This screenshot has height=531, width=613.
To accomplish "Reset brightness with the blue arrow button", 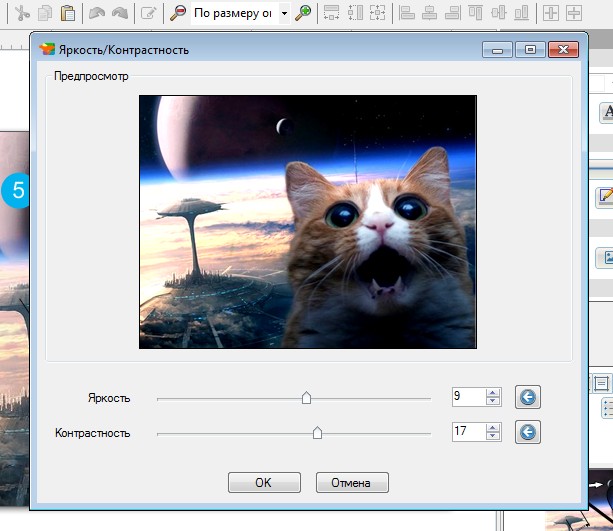I will point(528,397).
